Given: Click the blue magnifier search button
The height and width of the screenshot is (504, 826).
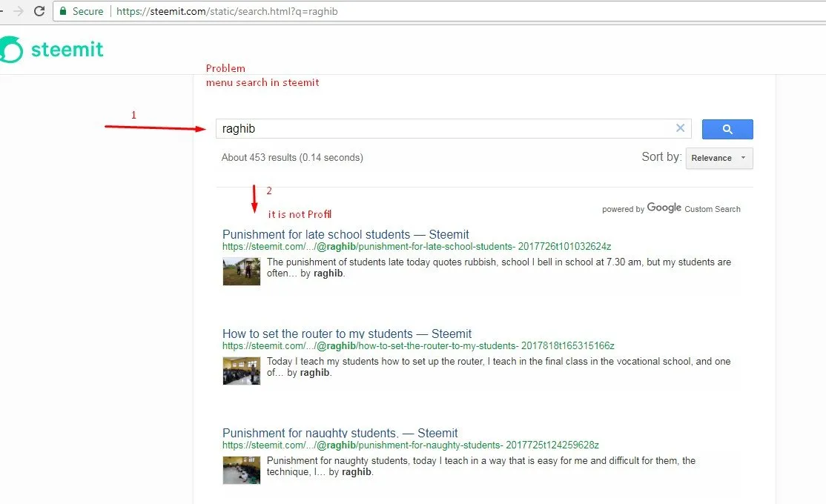Looking at the screenshot, I should point(727,129).
